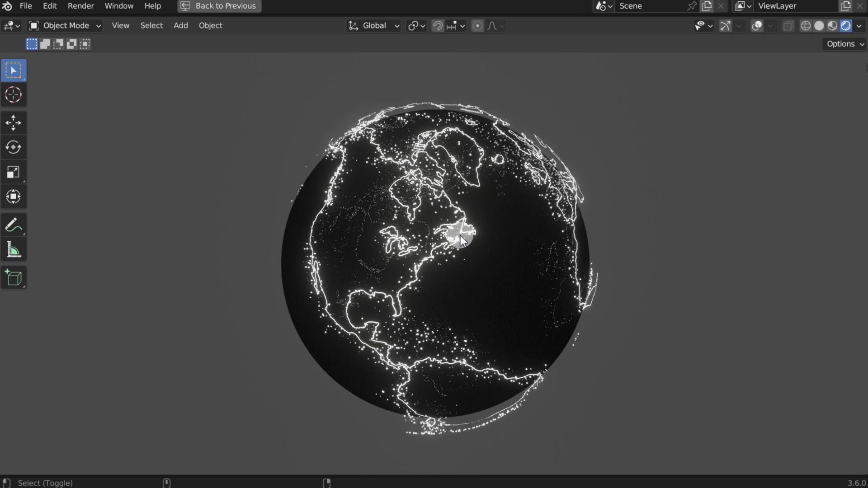Toggle viewport overlays display

pyautogui.click(x=757, y=26)
